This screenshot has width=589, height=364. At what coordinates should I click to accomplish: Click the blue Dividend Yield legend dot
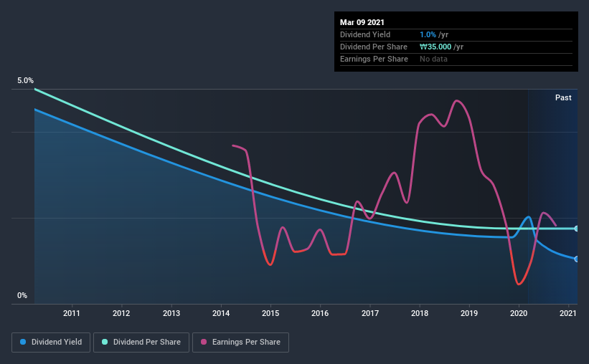(23, 342)
